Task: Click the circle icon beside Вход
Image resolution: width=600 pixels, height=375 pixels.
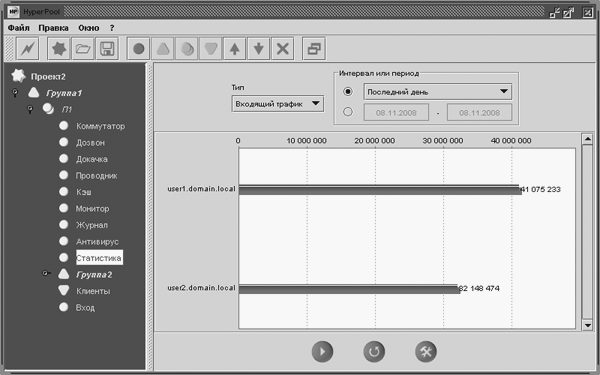Action: (64, 307)
